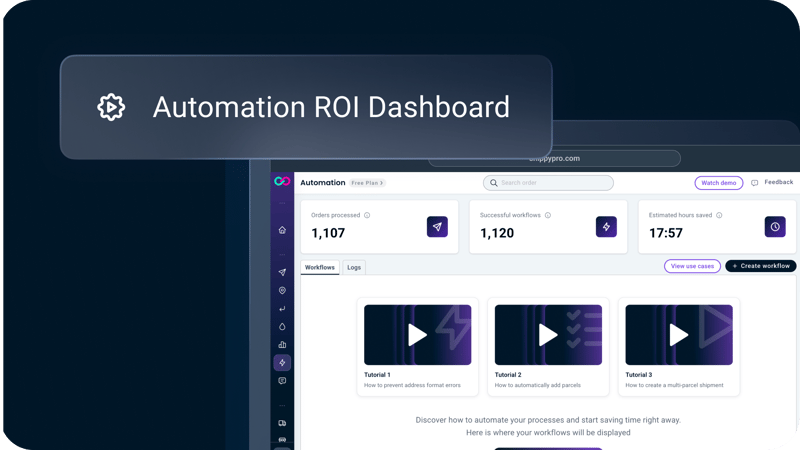
Task: Click the '17:57' hours saved value
Action: click(665, 233)
